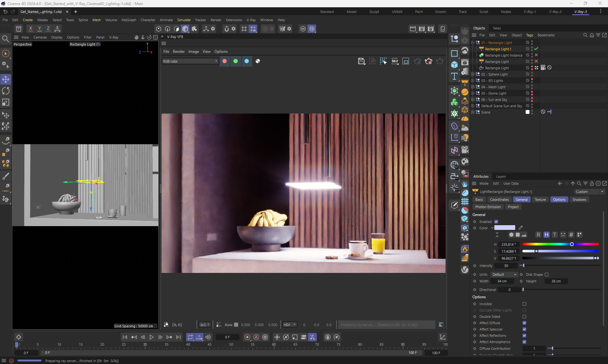Open the RGB color channel dropdown
Screen dimensions: 608x364
(190, 61)
